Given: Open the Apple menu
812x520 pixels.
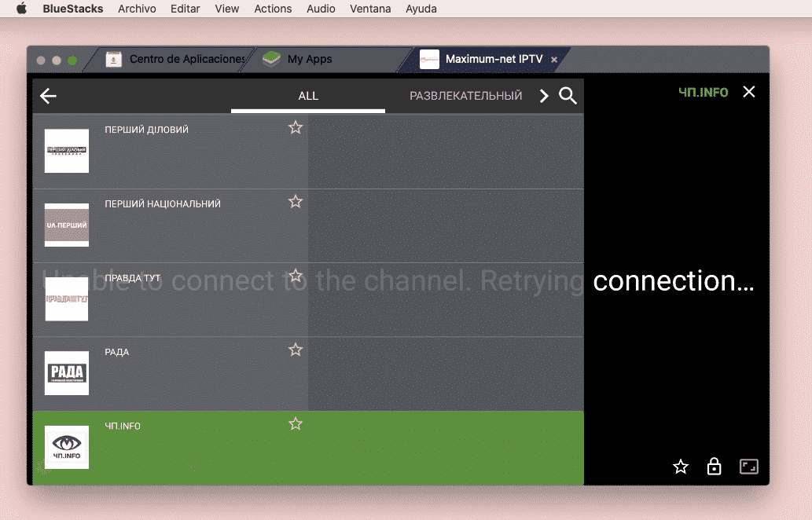Looking at the screenshot, I should pos(20,9).
